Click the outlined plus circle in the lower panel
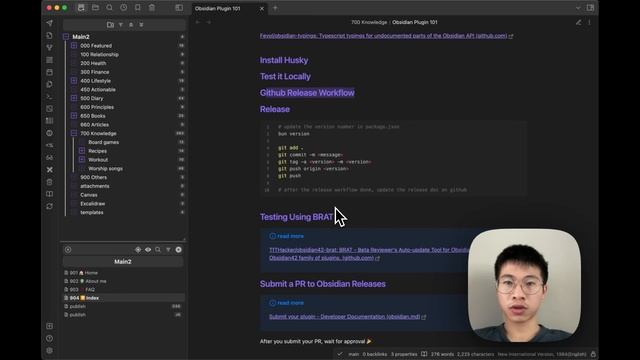640x360 pixels. pos(68,249)
